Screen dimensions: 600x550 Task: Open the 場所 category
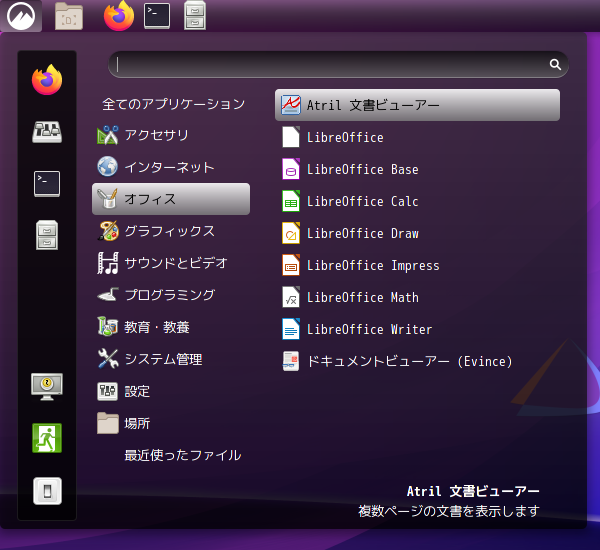171,423
